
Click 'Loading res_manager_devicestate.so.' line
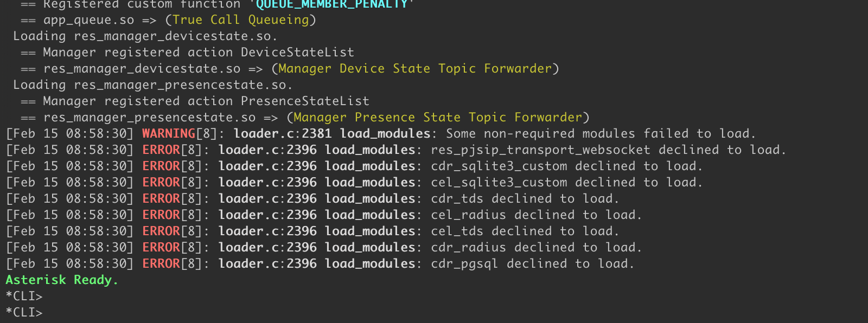pyautogui.click(x=145, y=36)
